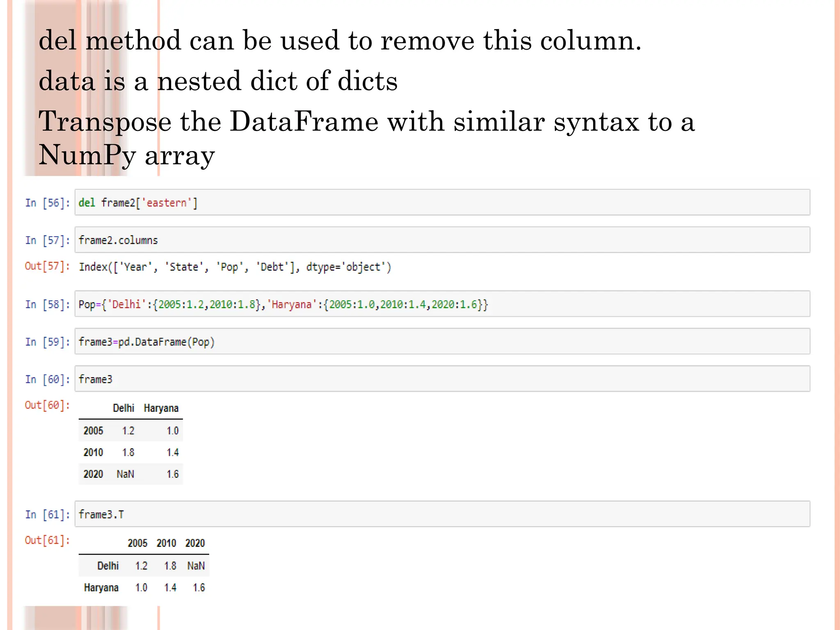
Task: Click the del frame2['eastern'] code cell
Action: click(x=442, y=202)
